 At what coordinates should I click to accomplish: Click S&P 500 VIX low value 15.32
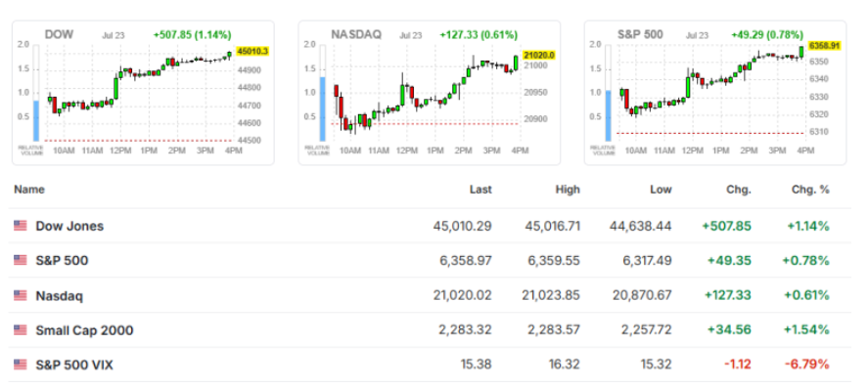(x=657, y=365)
